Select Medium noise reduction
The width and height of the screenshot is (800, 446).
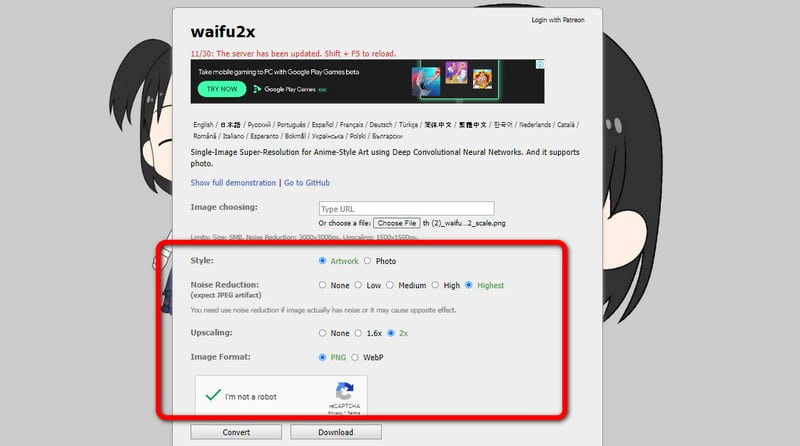pos(390,285)
